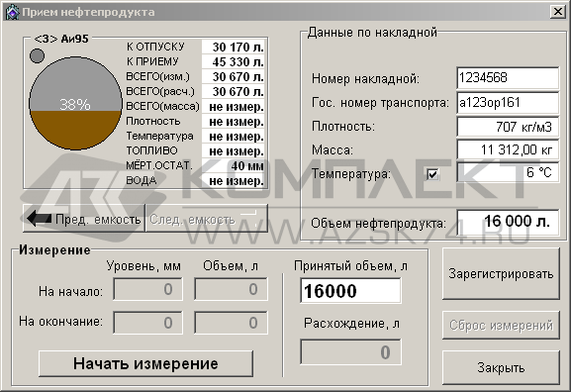The image size is (571, 392).
Task: Click the Масса: label
Action: click(333, 150)
